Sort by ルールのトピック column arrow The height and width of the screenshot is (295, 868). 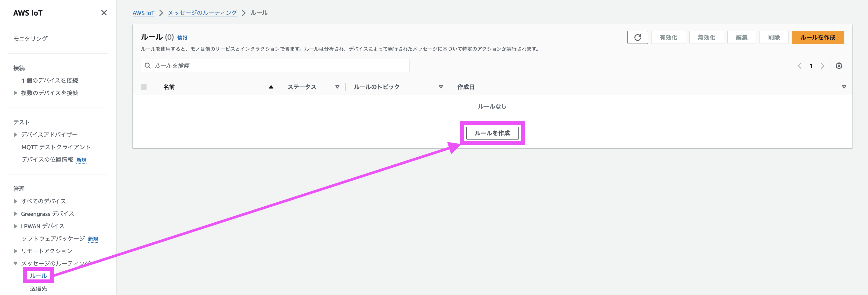(x=441, y=87)
